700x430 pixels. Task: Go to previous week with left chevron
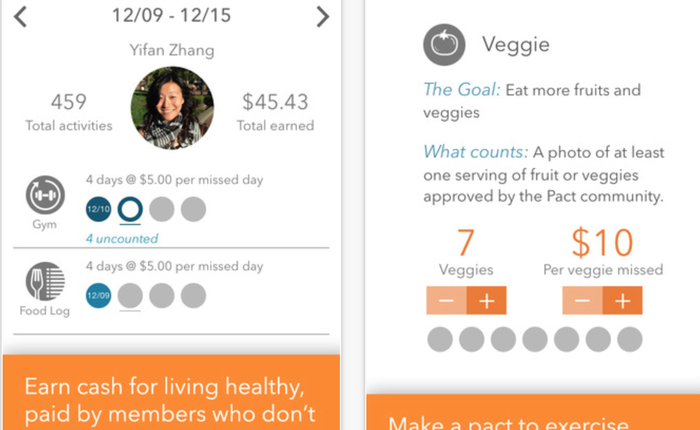21,16
